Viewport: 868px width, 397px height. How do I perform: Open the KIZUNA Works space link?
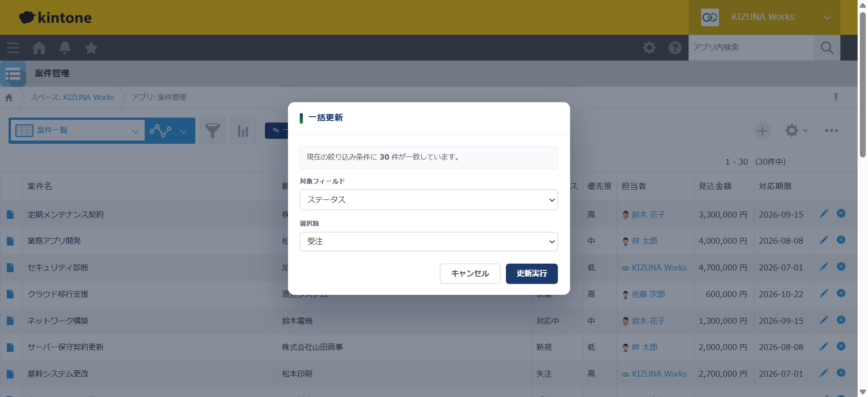89,97
